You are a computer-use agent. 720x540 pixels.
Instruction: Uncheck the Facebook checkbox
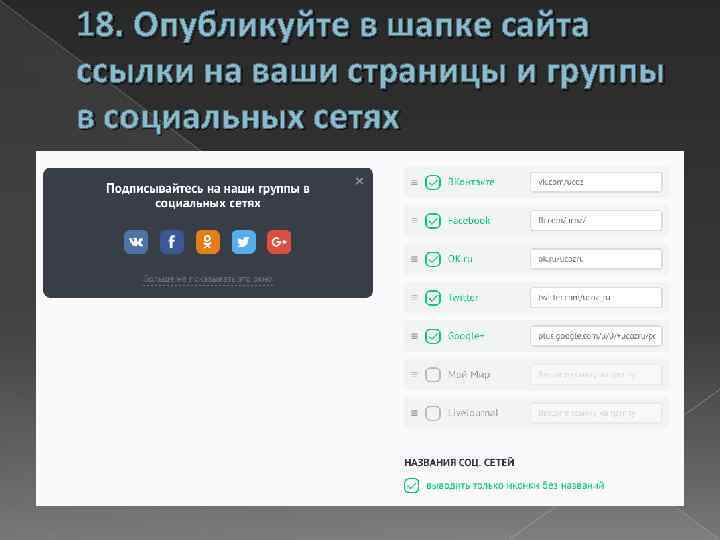click(433, 221)
